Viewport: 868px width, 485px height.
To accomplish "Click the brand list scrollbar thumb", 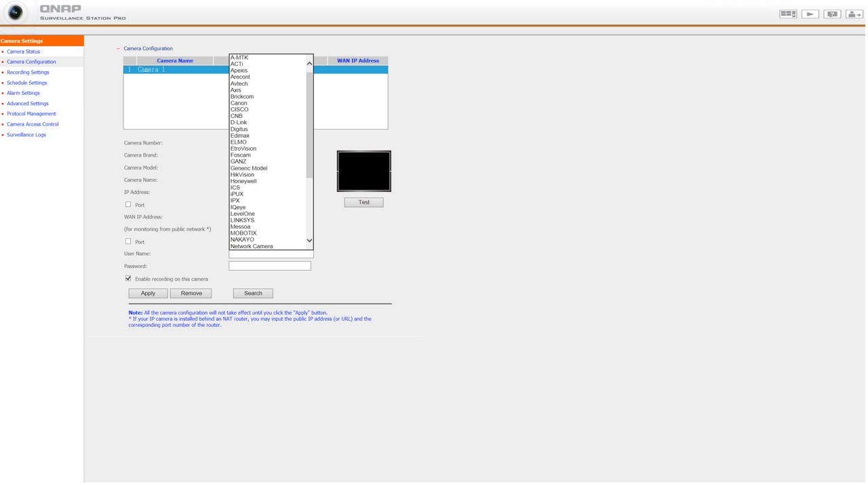I will point(310,125).
